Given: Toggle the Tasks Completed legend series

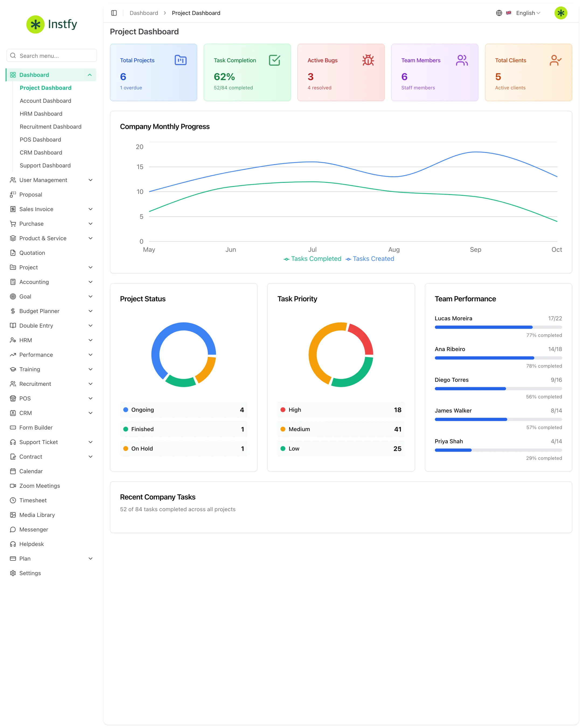Looking at the screenshot, I should pos(313,259).
